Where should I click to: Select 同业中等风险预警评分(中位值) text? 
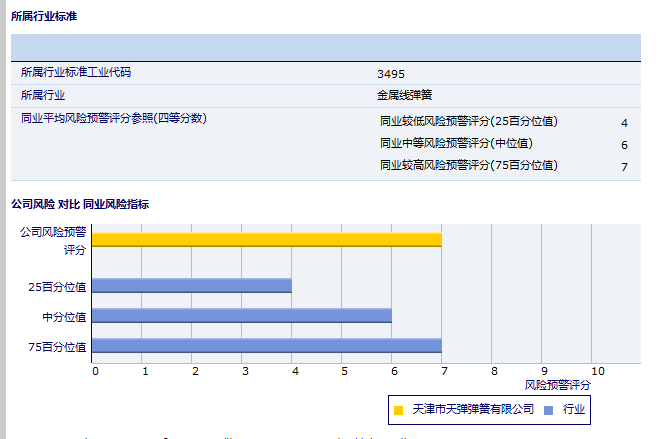click(x=456, y=143)
